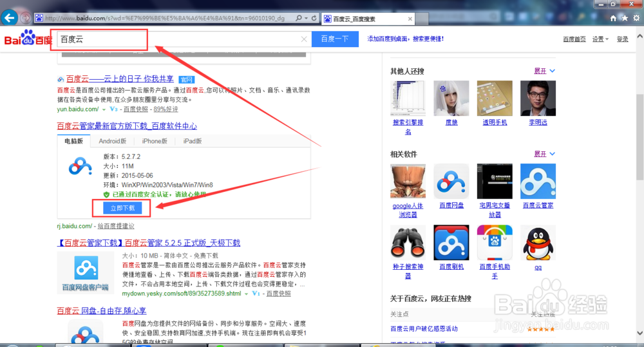644x347 pixels.
Task: Open google人体浏览器 software icon
Action: pos(408,181)
